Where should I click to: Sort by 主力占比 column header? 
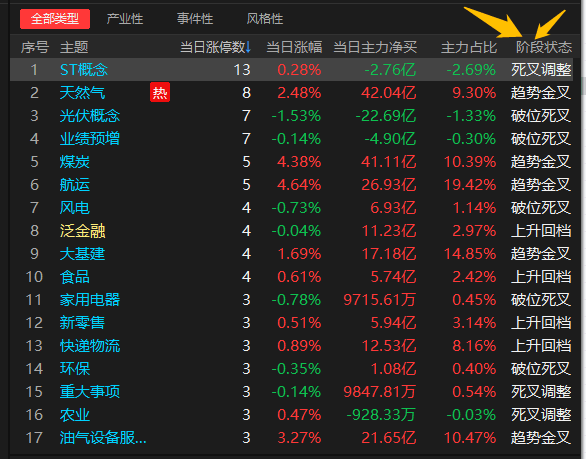pos(469,47)
